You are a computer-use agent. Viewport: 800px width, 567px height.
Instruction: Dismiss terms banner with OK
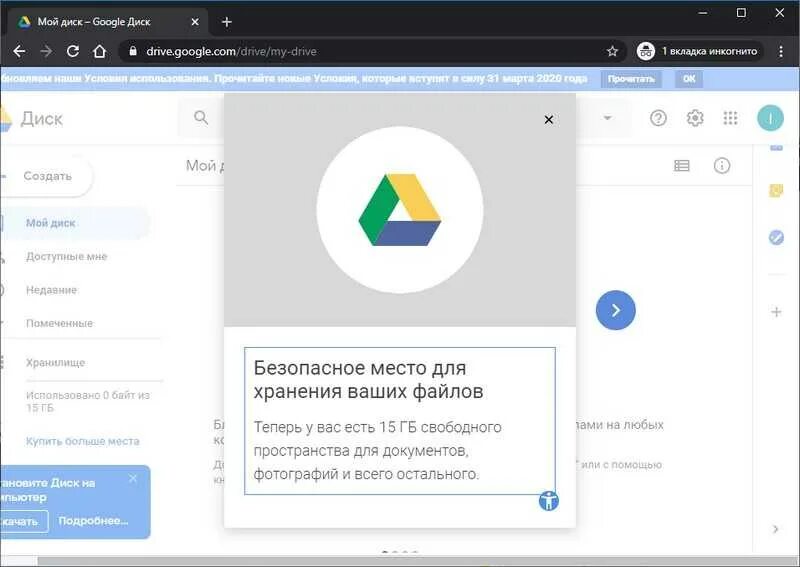(x=689, y=79)
